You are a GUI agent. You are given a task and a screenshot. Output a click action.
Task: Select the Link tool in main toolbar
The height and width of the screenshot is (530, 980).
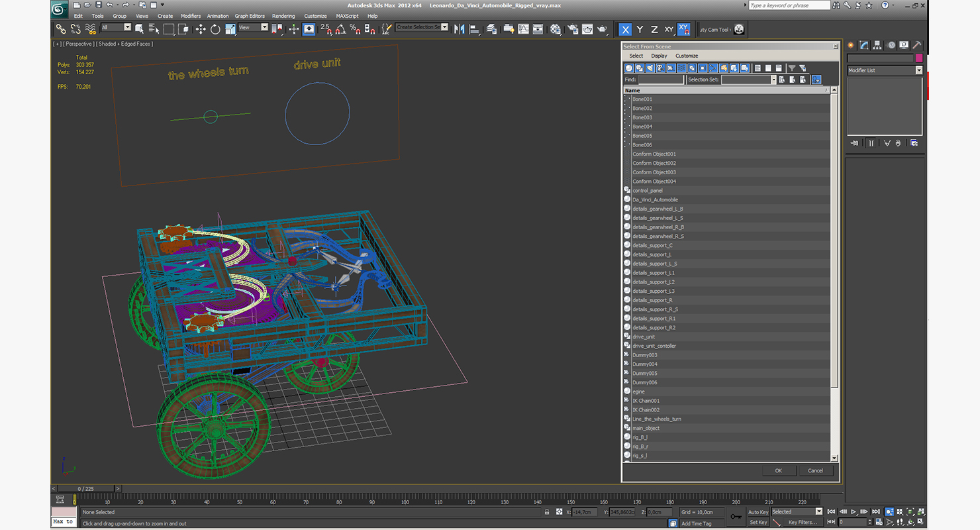tap(61, 29)
